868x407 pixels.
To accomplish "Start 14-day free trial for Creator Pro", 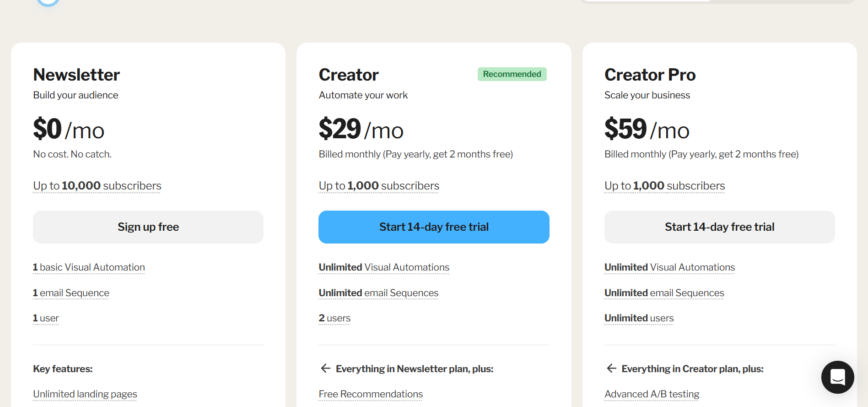I will [x=719, y=227].
